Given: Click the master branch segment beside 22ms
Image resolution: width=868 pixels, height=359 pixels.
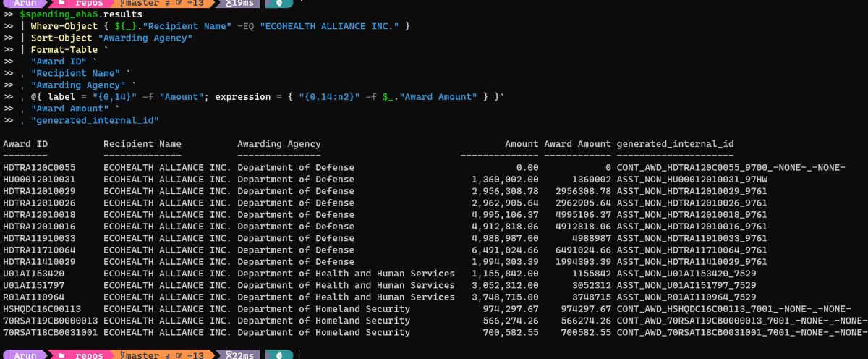Looking at the screenshot, I should tap(163, 355).
